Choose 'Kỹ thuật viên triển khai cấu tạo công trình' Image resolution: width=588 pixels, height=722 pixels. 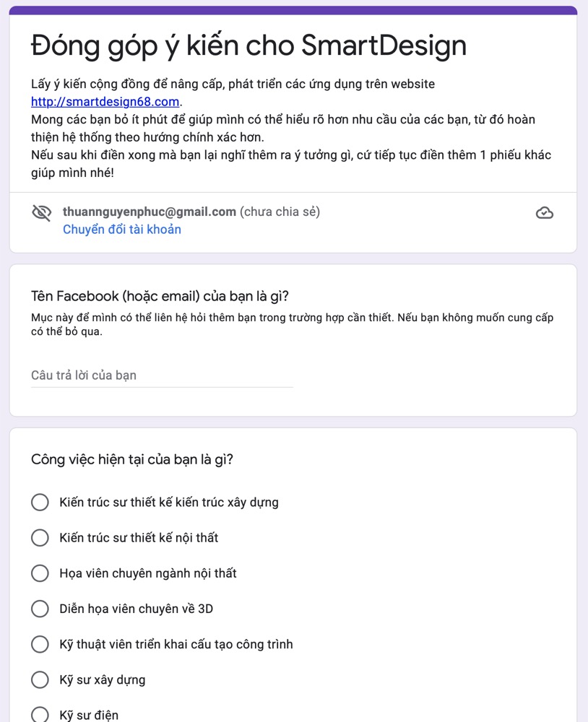click(x=40, y=644)
